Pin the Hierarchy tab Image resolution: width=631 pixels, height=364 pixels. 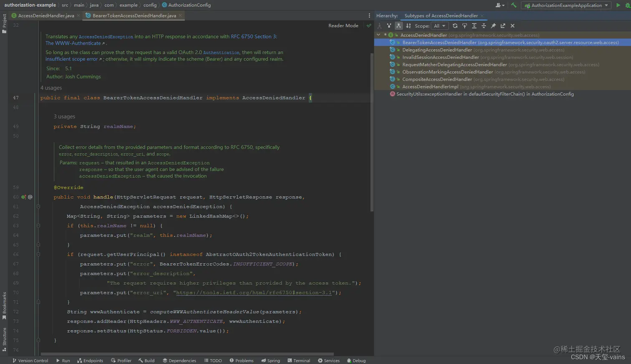[493, 26]
